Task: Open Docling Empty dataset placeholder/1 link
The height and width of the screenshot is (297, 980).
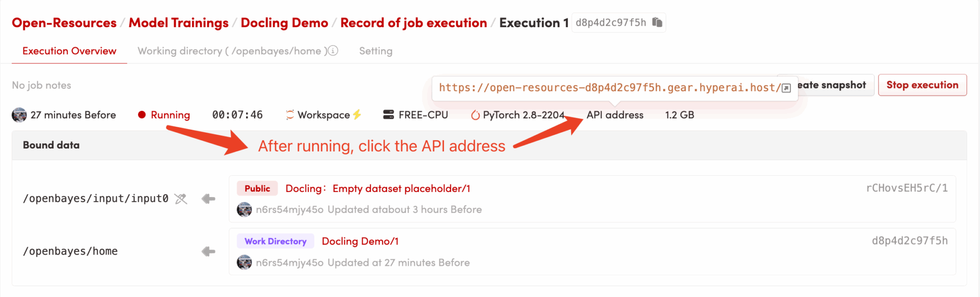Action: (377, 189)
